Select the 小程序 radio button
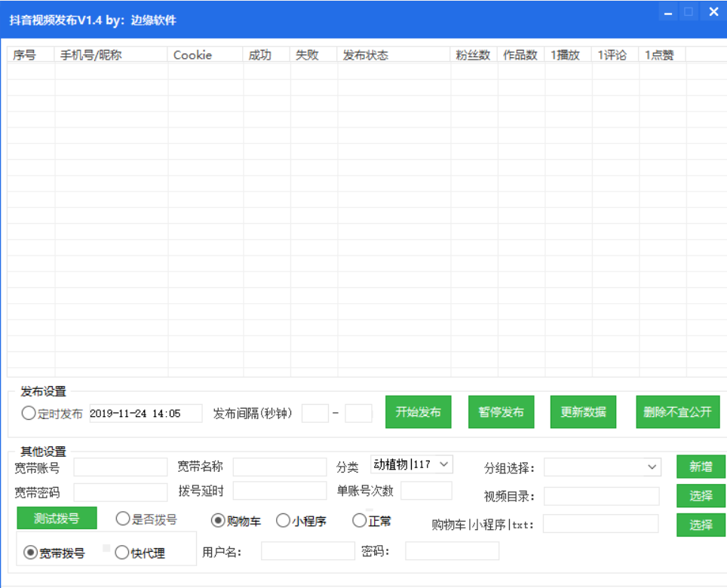 coord(283,520)
